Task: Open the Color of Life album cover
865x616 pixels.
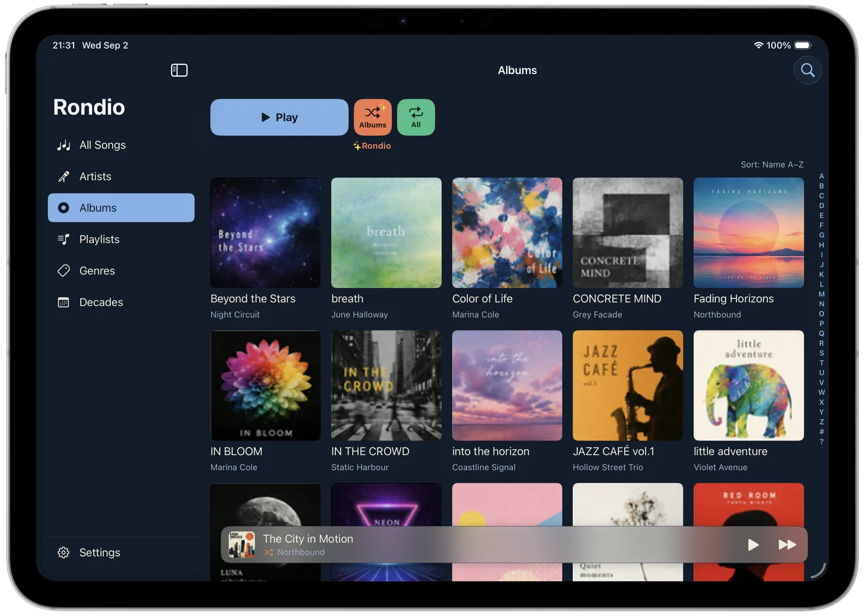Action: [x=507, y=233]
